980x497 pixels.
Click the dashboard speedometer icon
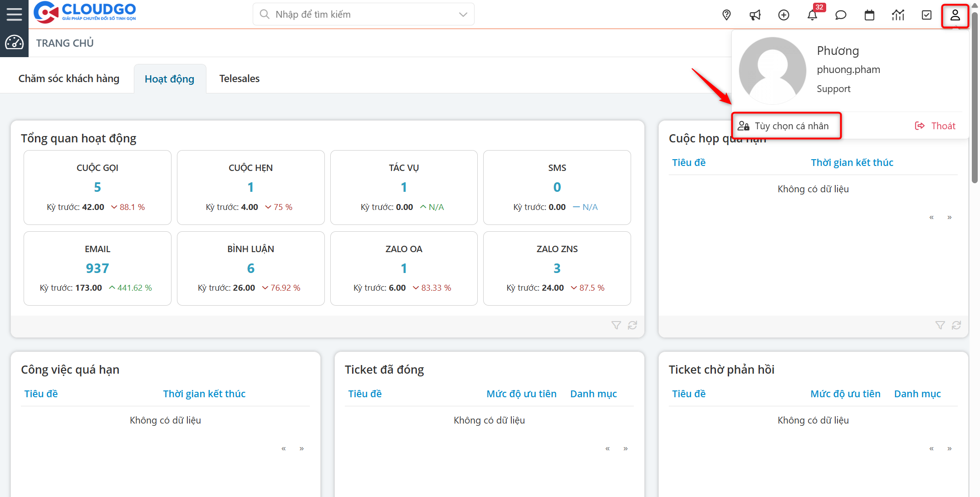click(x=14, y=43)
